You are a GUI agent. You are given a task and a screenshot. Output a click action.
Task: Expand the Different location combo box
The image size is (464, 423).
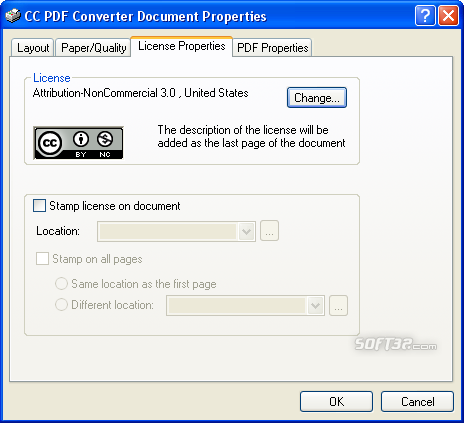[x=315, y=305]
